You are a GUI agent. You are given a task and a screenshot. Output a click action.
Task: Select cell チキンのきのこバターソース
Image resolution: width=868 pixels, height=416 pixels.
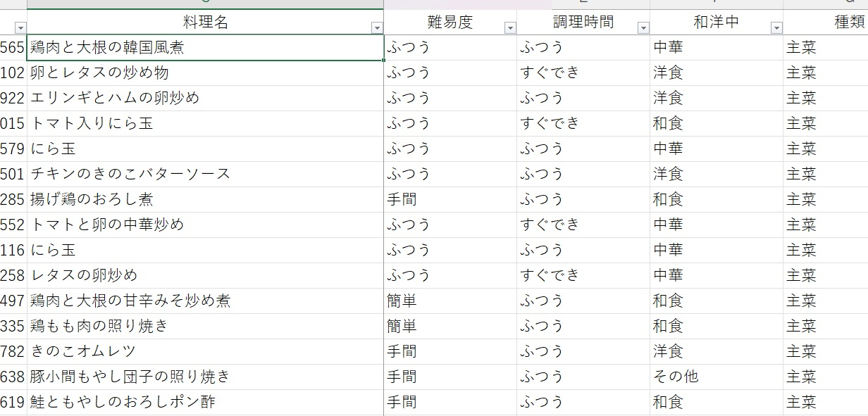[x=205, y=175]
